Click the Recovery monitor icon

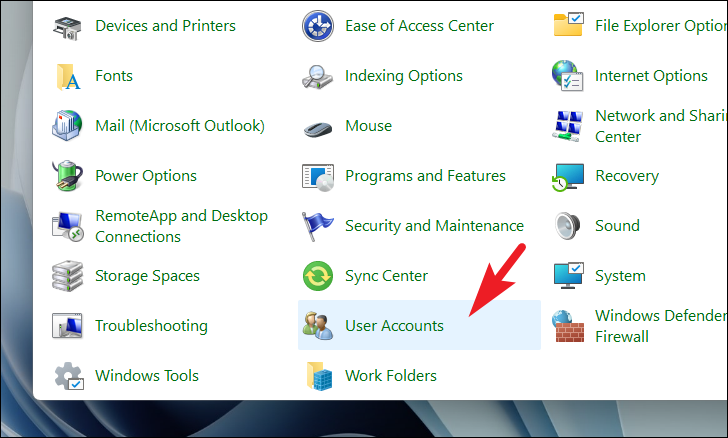pyautogui.click(x=568, y=177)
